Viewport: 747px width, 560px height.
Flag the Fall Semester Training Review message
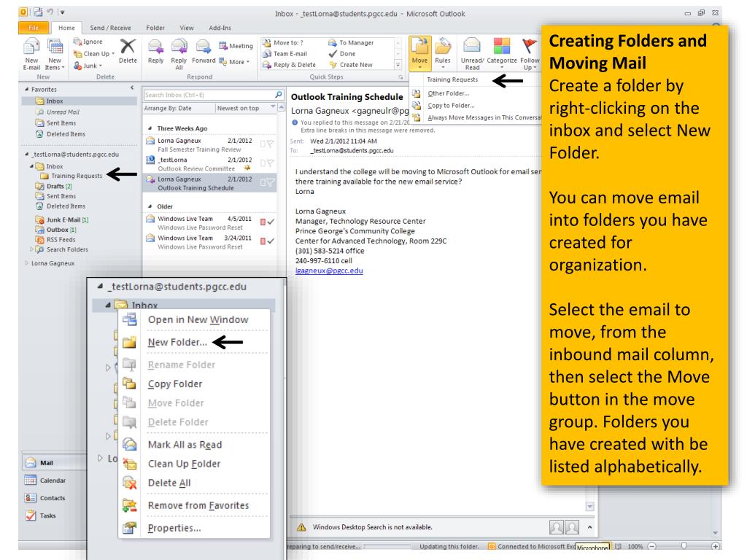click(x=270, y=144)
